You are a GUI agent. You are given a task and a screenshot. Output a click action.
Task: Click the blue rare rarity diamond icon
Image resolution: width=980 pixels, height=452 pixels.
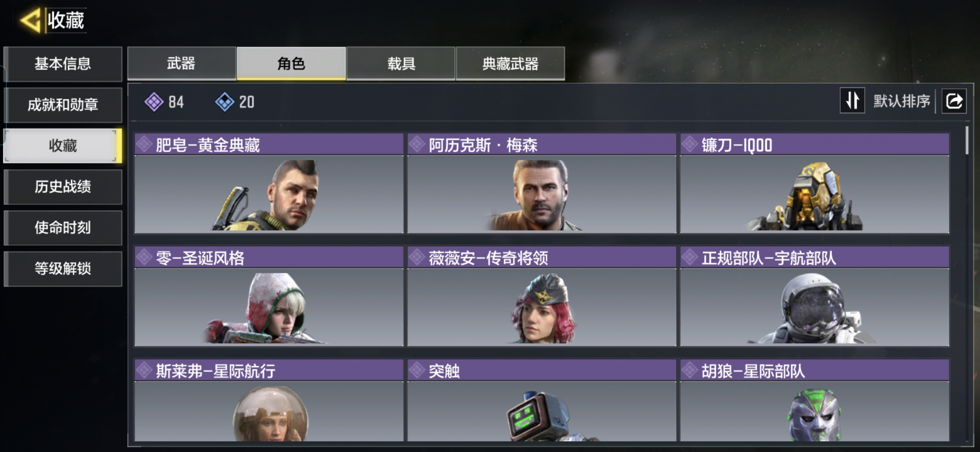pos(225,102)
